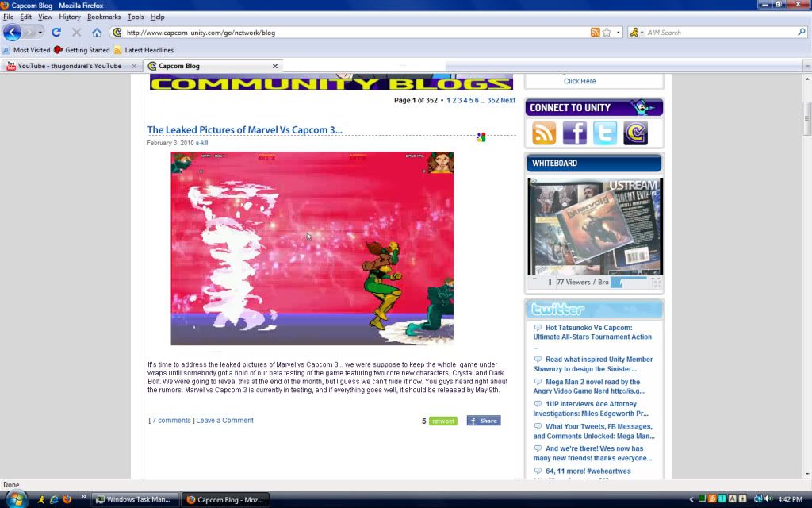This screenshot has width=812, height=508.
Task: Click the colorful share icon beside post title
Action: coord(481,137)
